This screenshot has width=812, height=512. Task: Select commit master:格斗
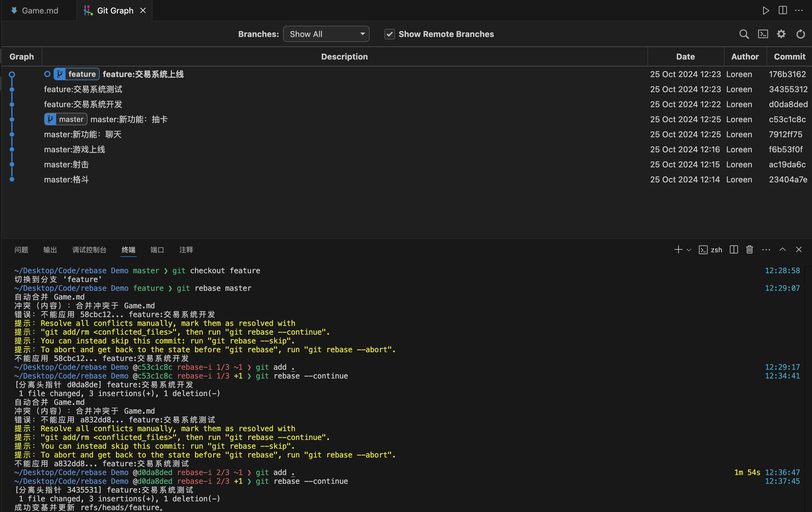[x=66, y=179]
